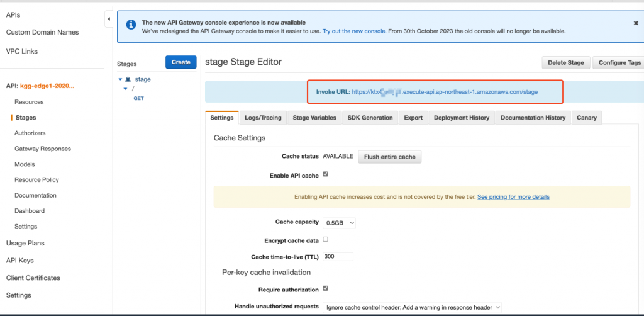
Task: Switch to the Canary tab
Action: click(x=586, y=118)
